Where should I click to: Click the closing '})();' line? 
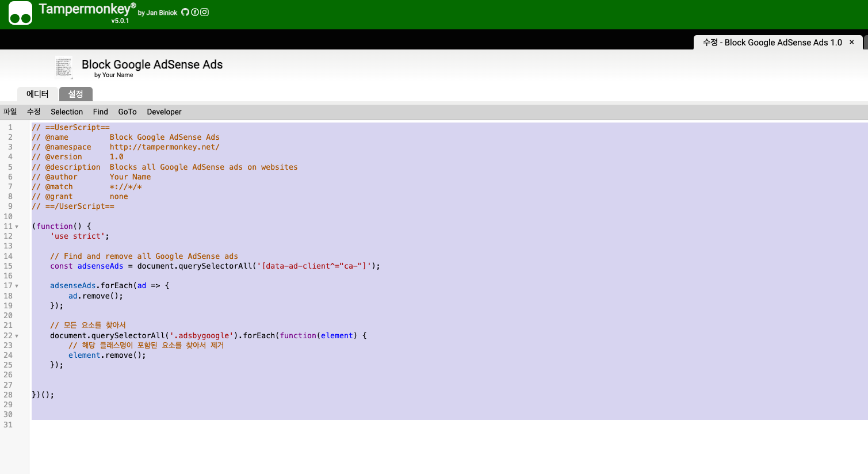[43, 395]
